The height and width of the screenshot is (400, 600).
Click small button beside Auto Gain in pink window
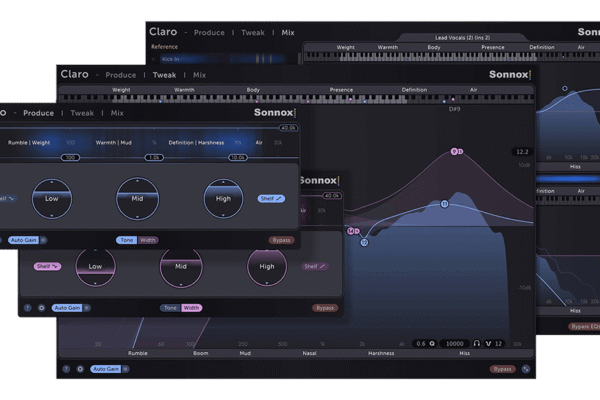point(87,308)
